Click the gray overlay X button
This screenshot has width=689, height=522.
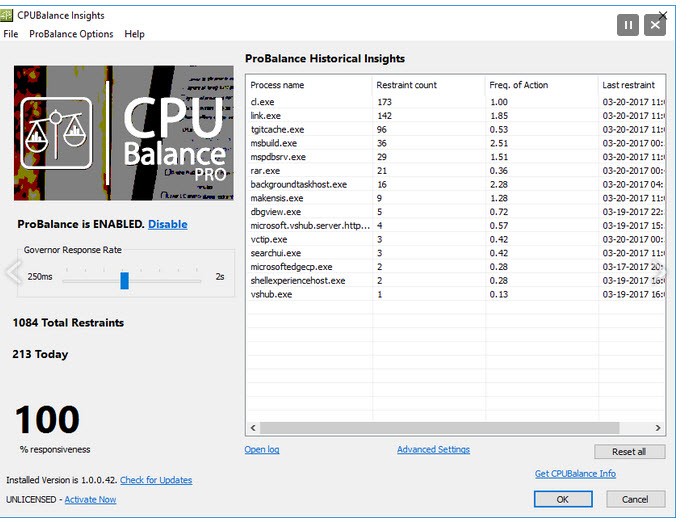655,25
